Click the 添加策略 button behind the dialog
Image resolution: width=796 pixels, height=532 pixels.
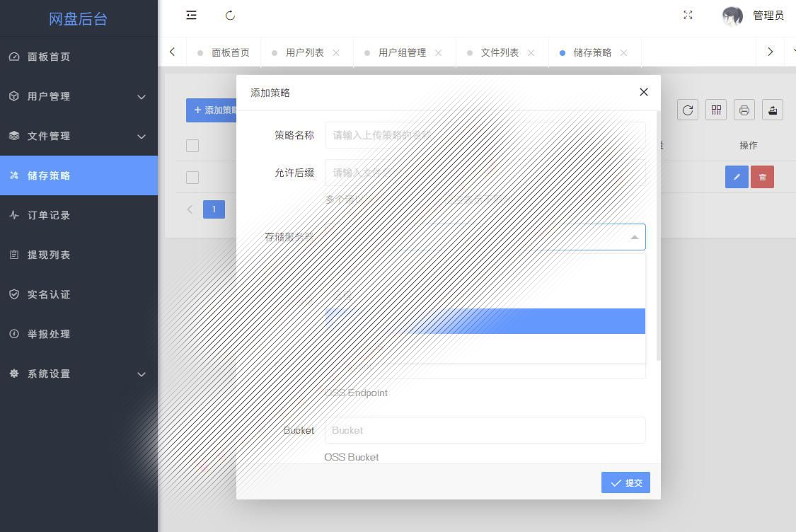coord(211,110)
